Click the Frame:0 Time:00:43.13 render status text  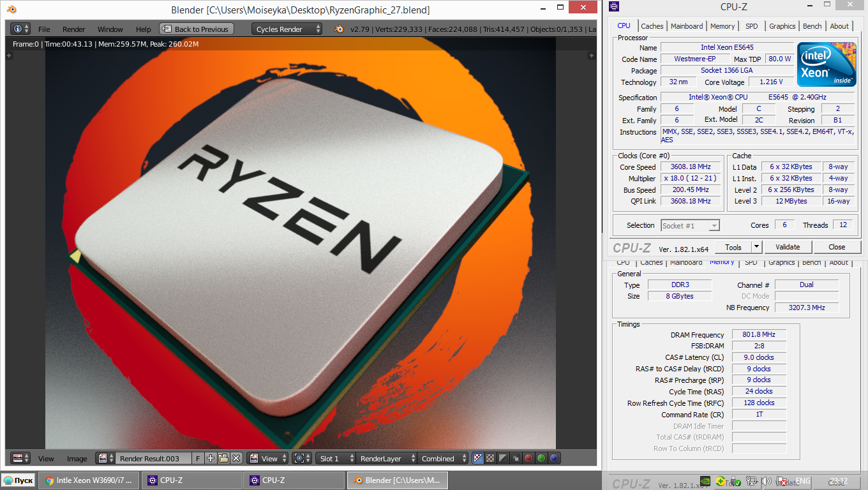click(106, 44)
